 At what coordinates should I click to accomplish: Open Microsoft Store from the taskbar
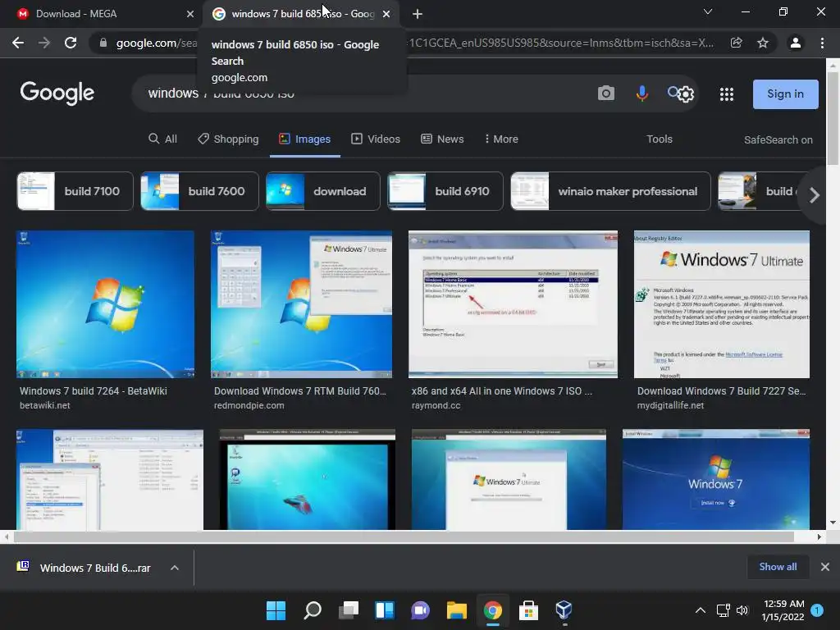[528, 610]
